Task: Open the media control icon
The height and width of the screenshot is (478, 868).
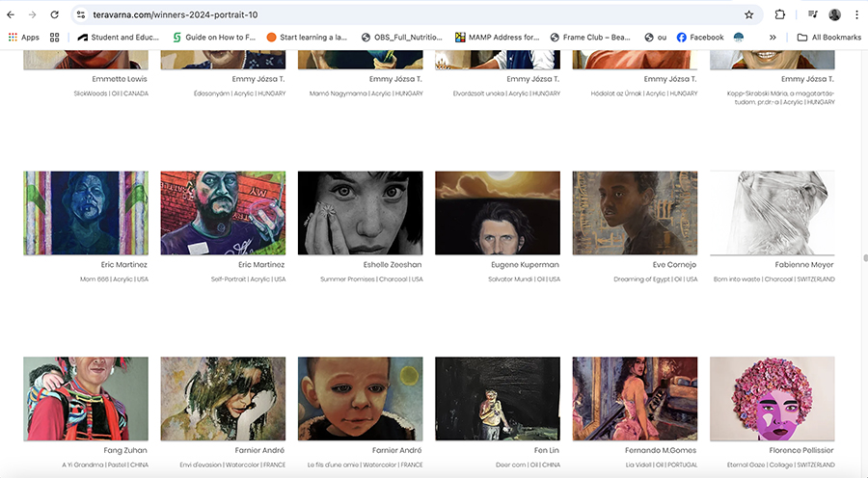Action: 812,15
